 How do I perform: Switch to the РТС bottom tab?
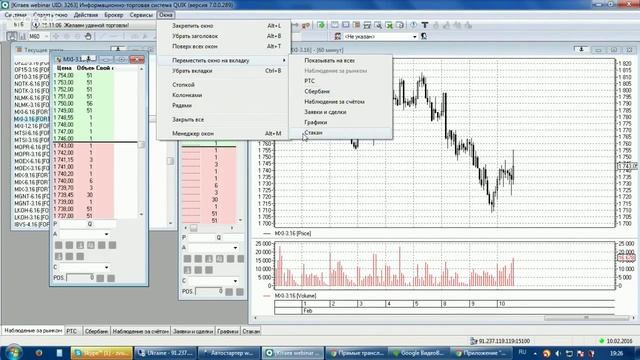click(x=72, y=331)
